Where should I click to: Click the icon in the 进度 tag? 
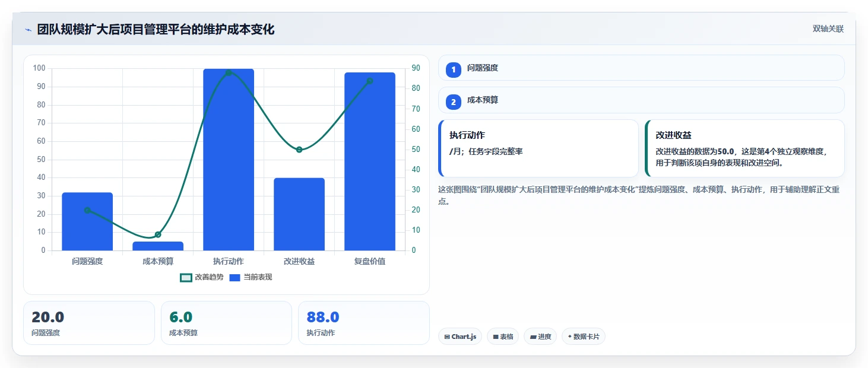click(533, 337)
